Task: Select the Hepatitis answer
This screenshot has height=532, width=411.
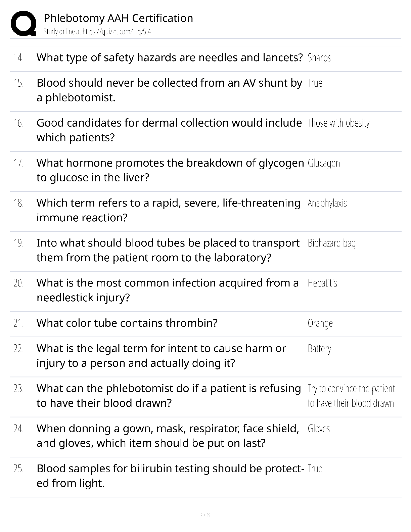Action: point(322,283)
